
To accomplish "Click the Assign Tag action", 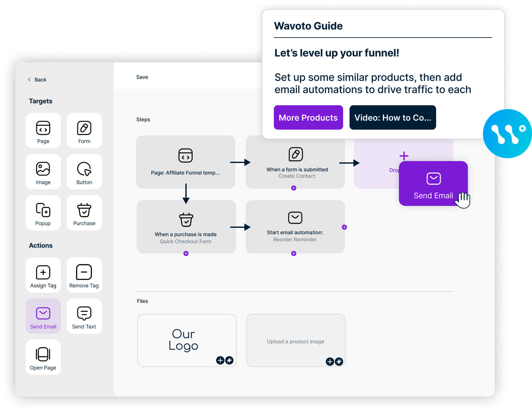I will click(43, 275).
